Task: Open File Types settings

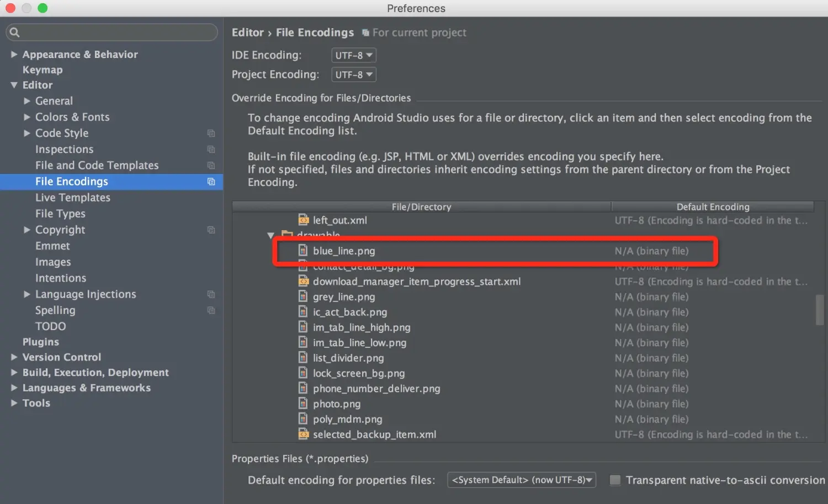Action: click(x=60, y=214)
